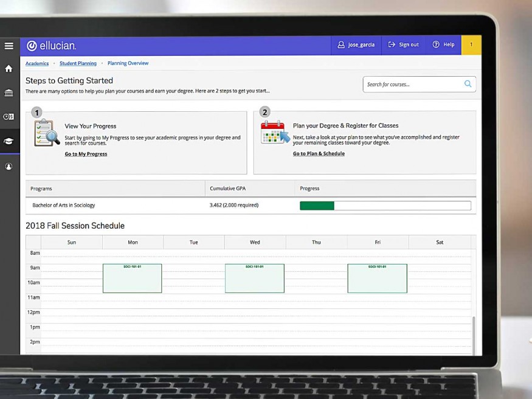Click the profile icon beside jose_garcia
Screen dimensions: 532x399
click(340, 44)
